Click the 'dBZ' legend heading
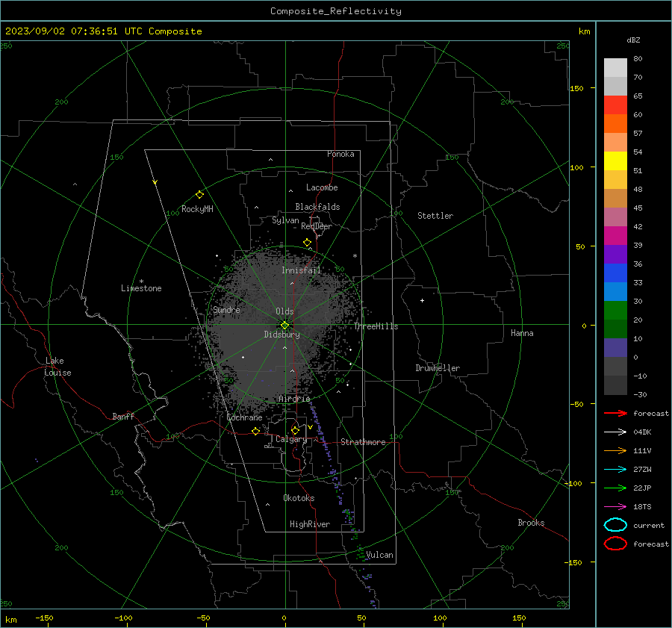The image size is (672, 628). tap(633, 40)
